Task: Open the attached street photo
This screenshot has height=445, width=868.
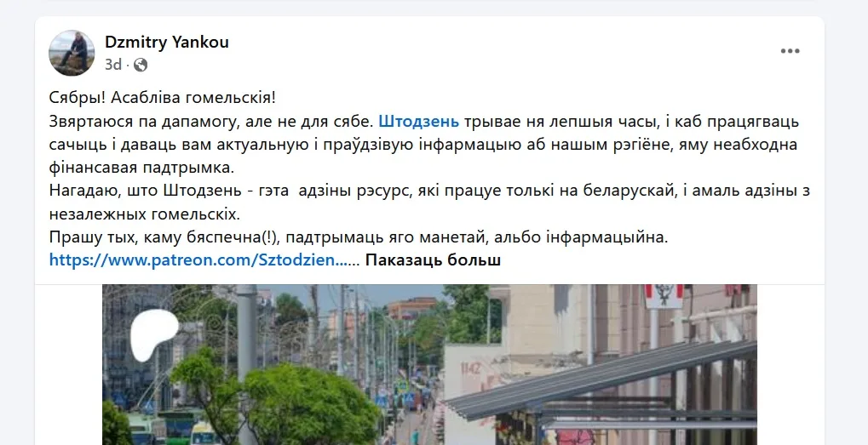Action: [429, 365]
